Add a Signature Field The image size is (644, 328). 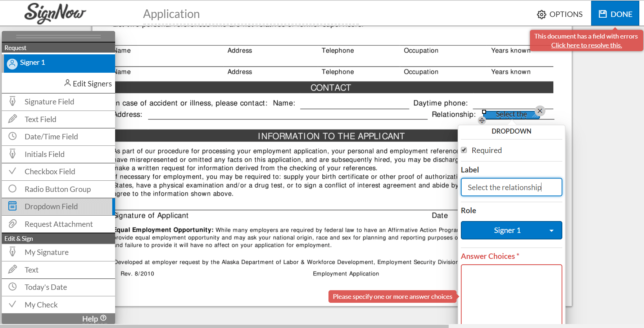(58, 102)
